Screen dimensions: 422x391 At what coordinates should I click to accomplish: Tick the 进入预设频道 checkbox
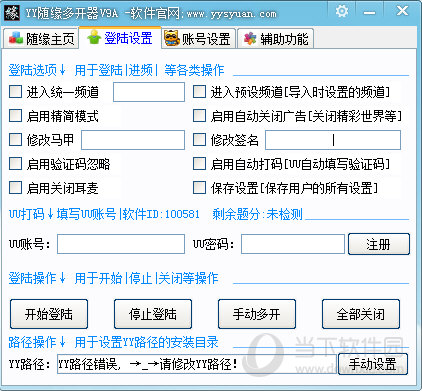(x=199, y=91)
